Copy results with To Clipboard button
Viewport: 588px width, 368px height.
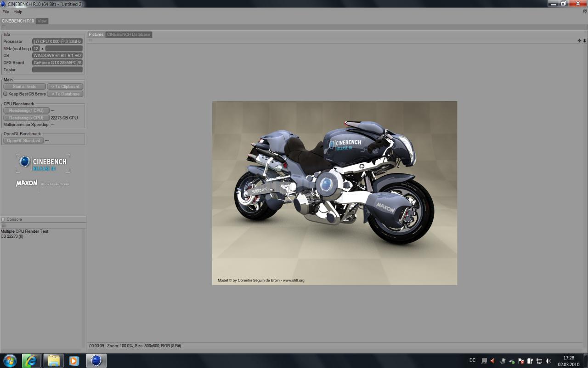coord(65,86)
